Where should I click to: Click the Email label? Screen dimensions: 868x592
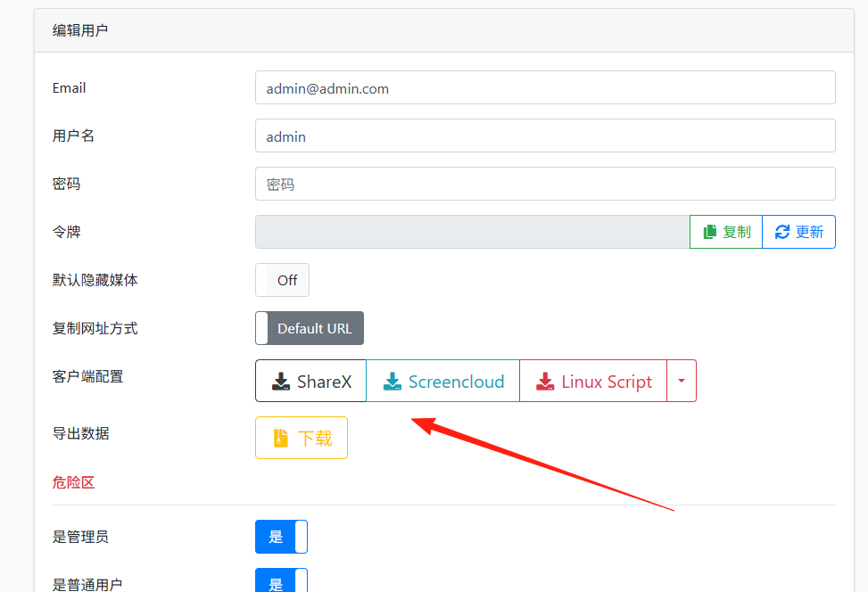tap(70, 88)
